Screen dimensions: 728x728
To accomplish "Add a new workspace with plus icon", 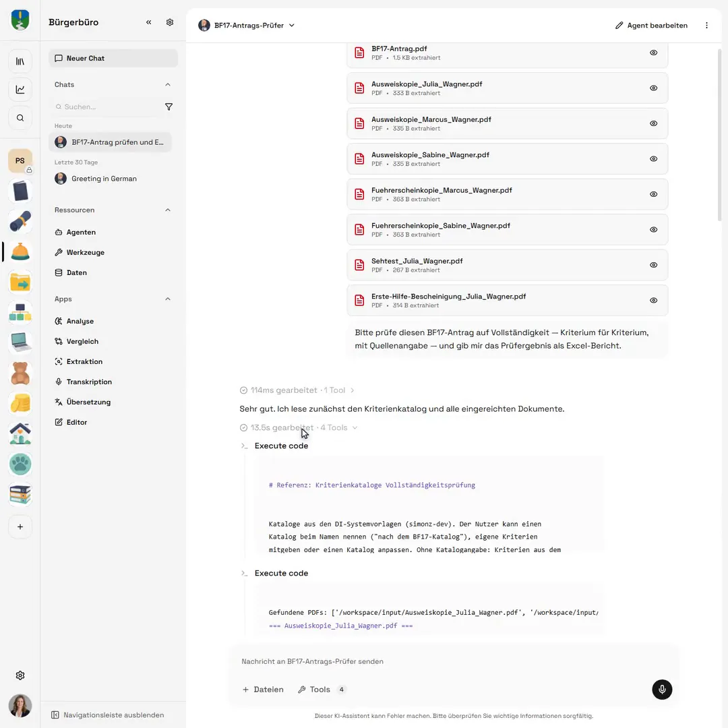I will point(20,527).
